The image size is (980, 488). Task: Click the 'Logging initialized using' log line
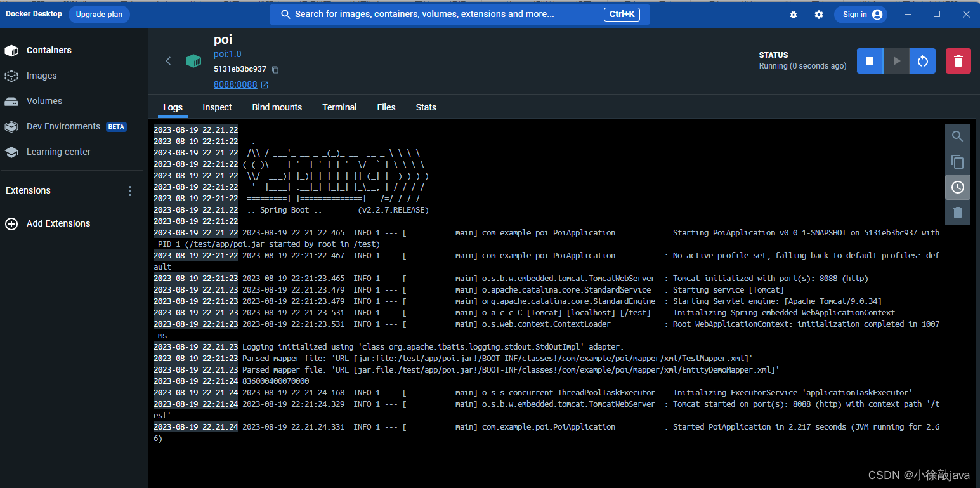(389, 347)
